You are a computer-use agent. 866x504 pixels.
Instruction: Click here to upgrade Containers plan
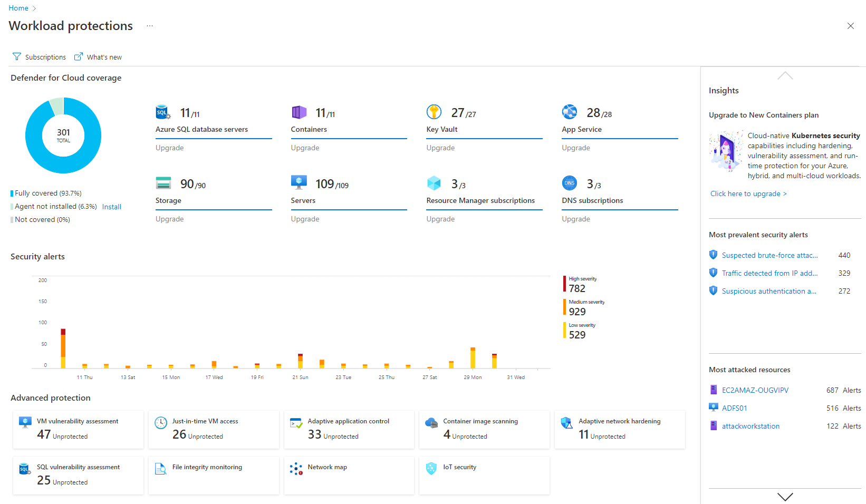point(748,193)
